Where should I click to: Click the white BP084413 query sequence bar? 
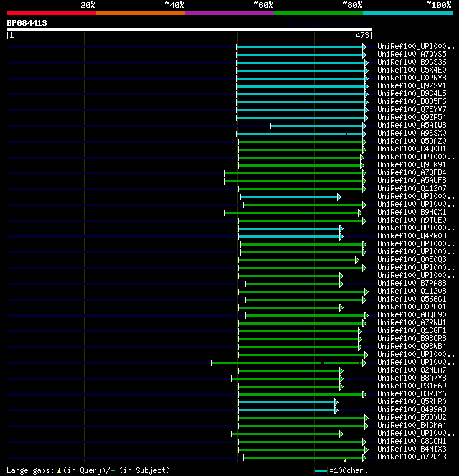[x=189, y=29]
